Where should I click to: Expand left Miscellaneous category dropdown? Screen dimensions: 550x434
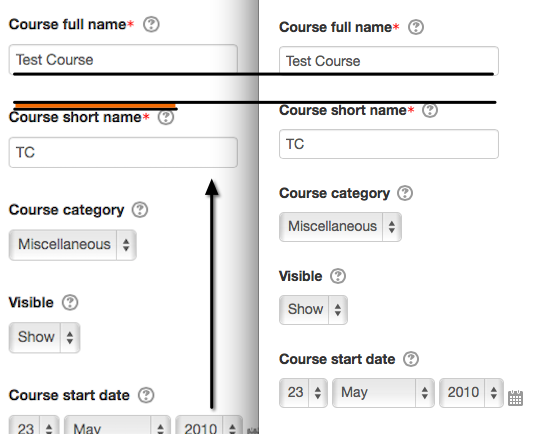[73, 245]
